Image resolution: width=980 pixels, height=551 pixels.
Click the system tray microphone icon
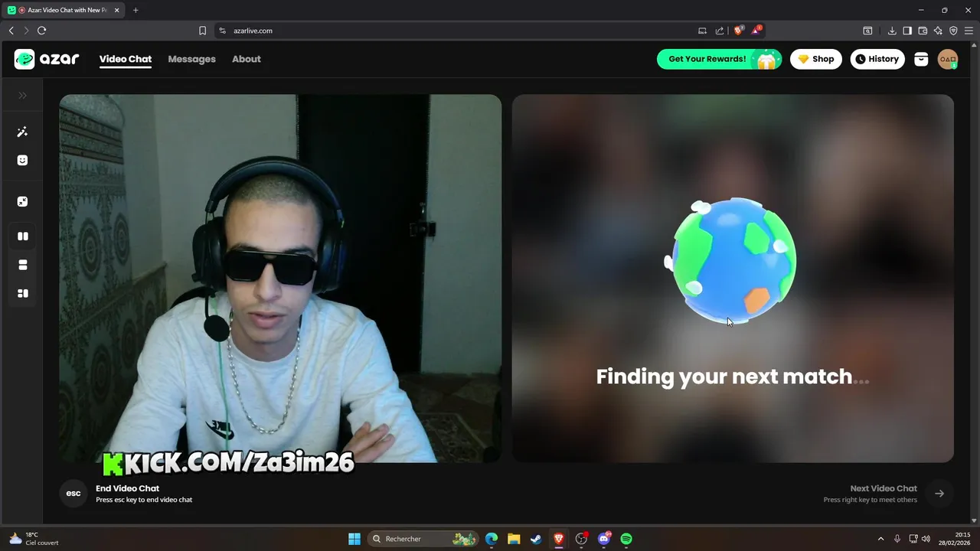point(897,539)
